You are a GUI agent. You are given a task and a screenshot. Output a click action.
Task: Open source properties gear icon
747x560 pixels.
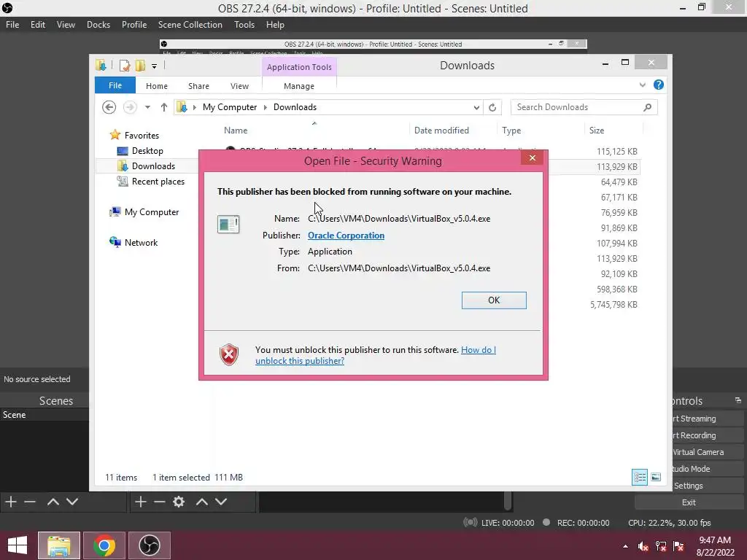click(179, 502)
